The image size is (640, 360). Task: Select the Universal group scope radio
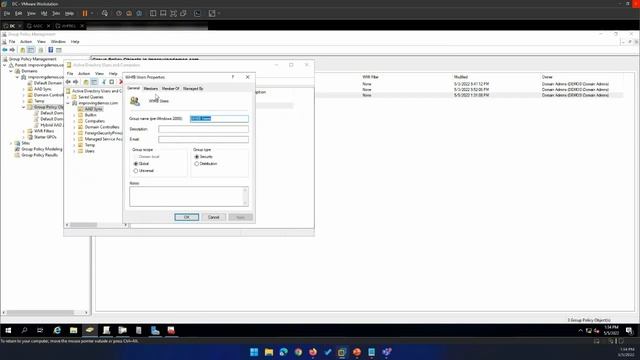point(136,171)
